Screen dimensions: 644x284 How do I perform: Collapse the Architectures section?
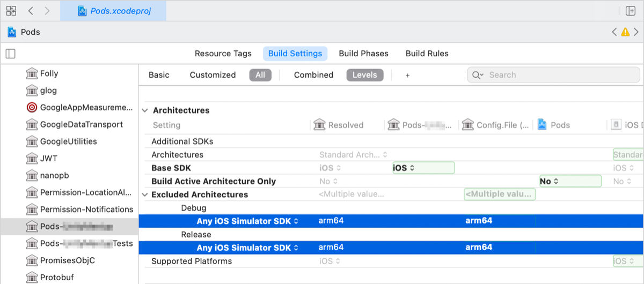pos(145,110)
